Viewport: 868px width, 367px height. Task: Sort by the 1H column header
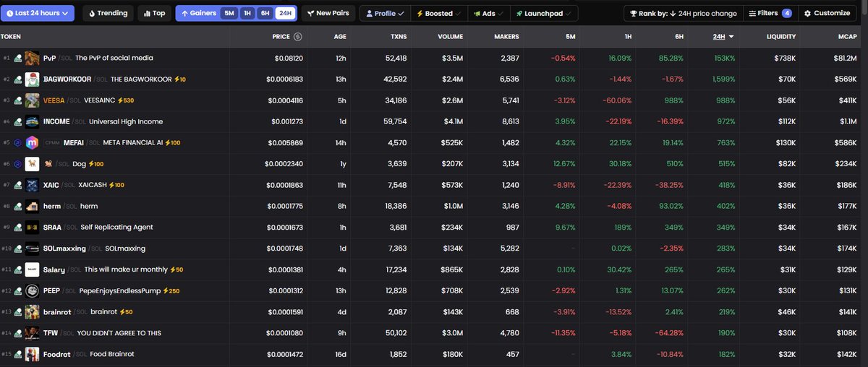tap(627, 36)
